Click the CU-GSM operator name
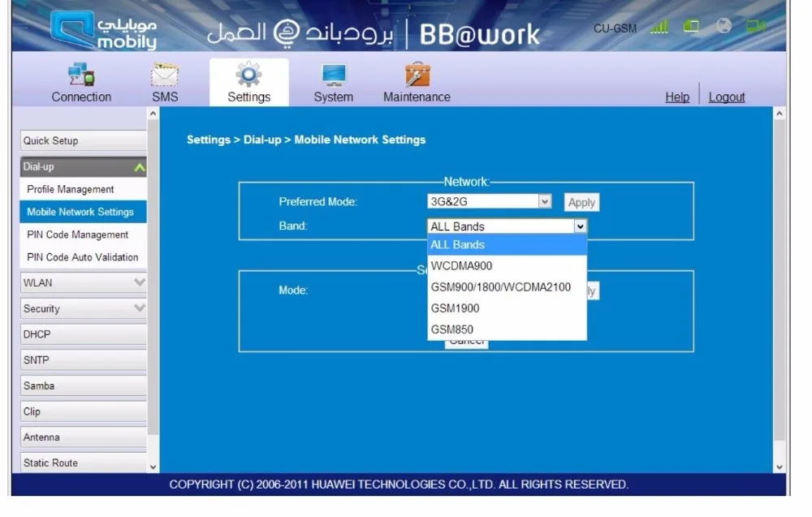 pos(615,28)
